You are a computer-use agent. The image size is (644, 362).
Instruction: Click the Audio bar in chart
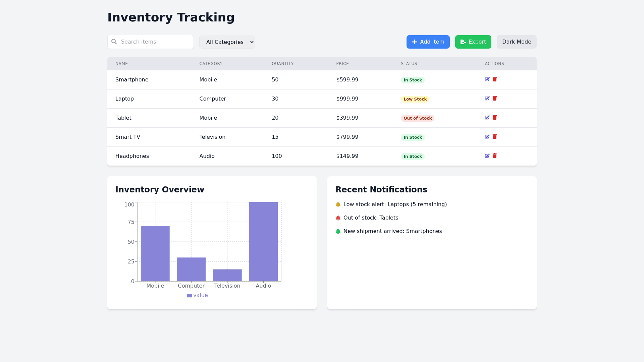tap(263, 241)
